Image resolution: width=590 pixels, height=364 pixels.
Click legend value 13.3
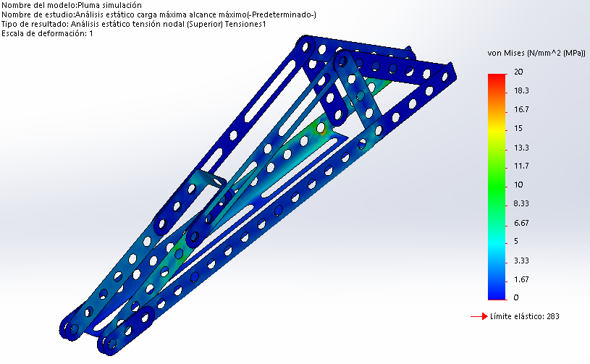tap(521, 148)
